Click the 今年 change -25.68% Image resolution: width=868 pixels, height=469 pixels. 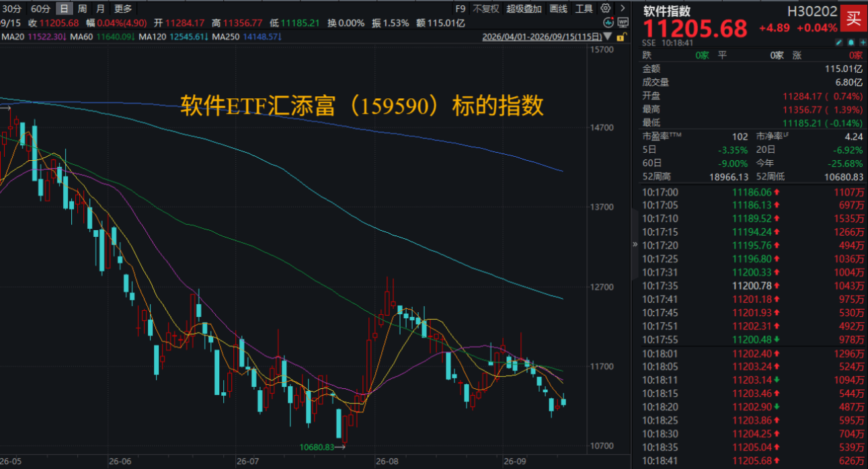pos(845,163)
